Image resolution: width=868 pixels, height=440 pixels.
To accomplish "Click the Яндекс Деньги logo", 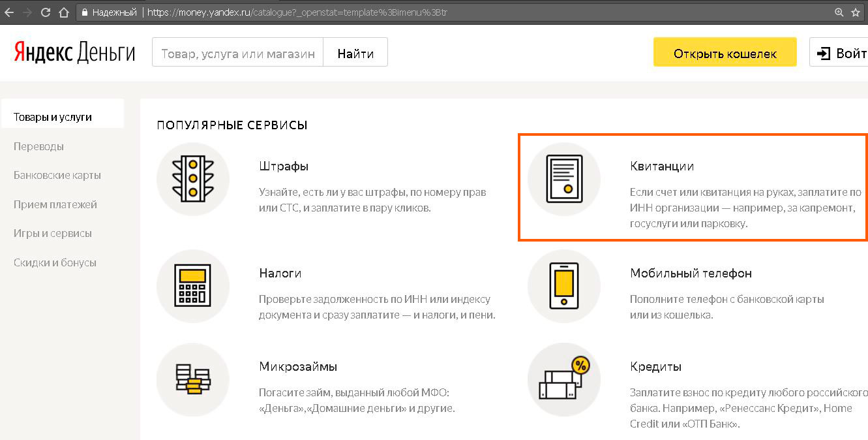I will [74, 53].
